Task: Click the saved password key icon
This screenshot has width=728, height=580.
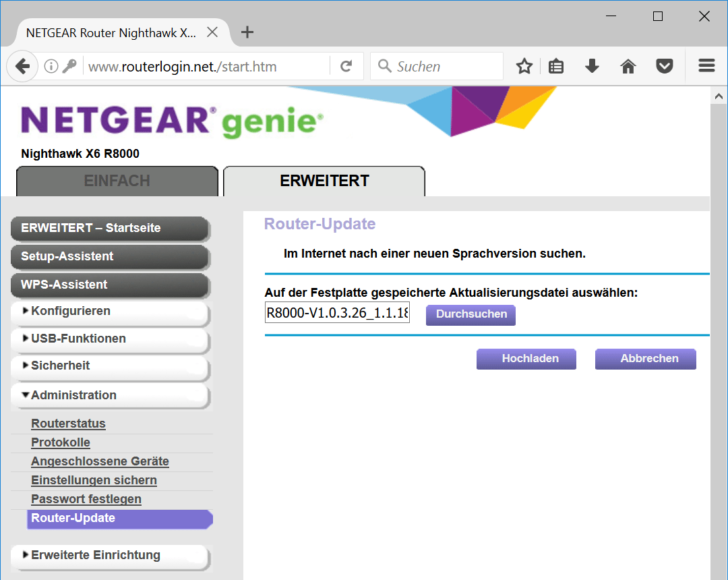Action: coord(69,66)
